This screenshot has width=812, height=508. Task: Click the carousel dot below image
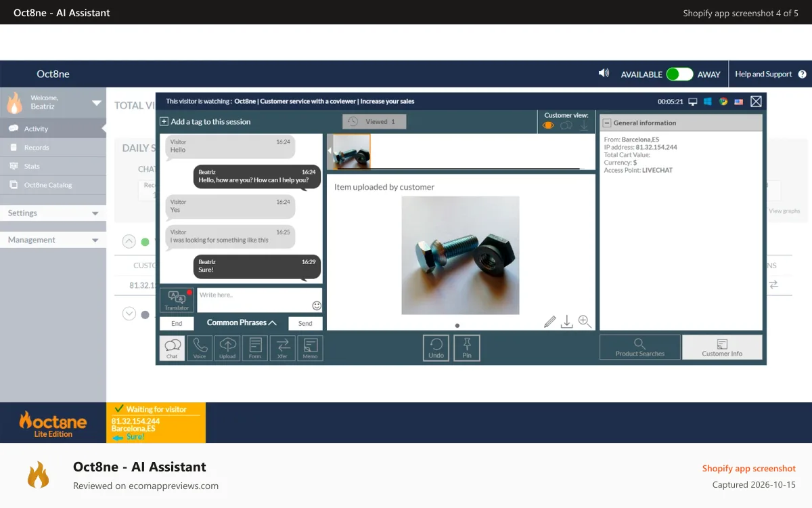(x=457, y=326)
